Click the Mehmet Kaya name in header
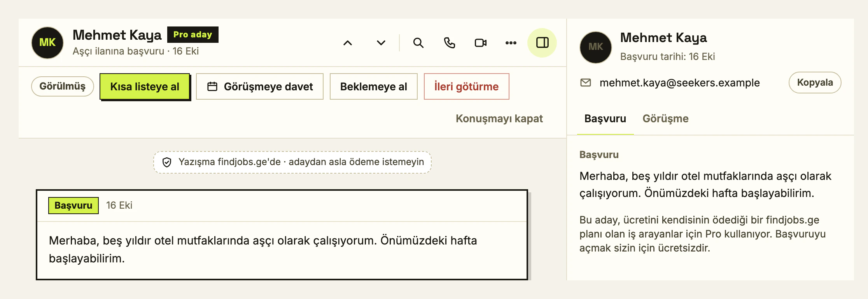The height and width of the screenshot is (299, 868). 117,35
